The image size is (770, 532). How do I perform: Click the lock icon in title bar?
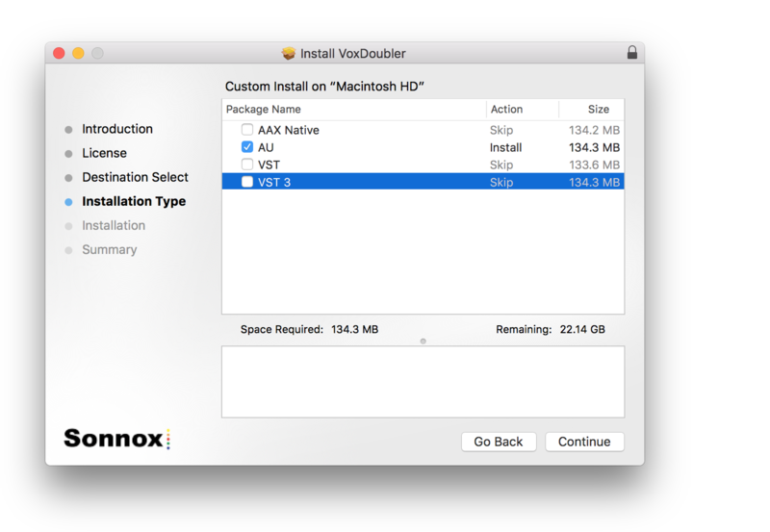click(x=631, y=53)
